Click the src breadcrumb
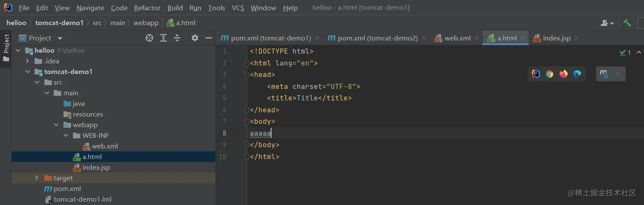This screenshot has width=644, height=205. tap(97, 23)
